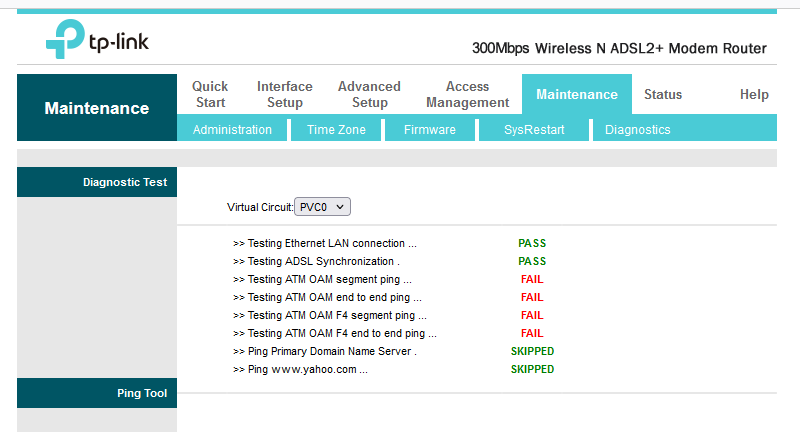Select the Maintenance tab
This screenshot has width=800, height=432.
point(576,94)
